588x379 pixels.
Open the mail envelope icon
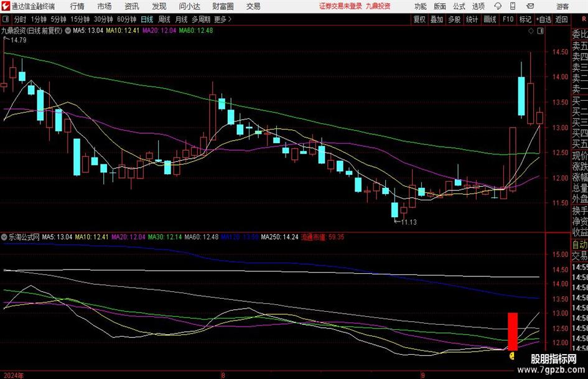(x=530, y=6)
